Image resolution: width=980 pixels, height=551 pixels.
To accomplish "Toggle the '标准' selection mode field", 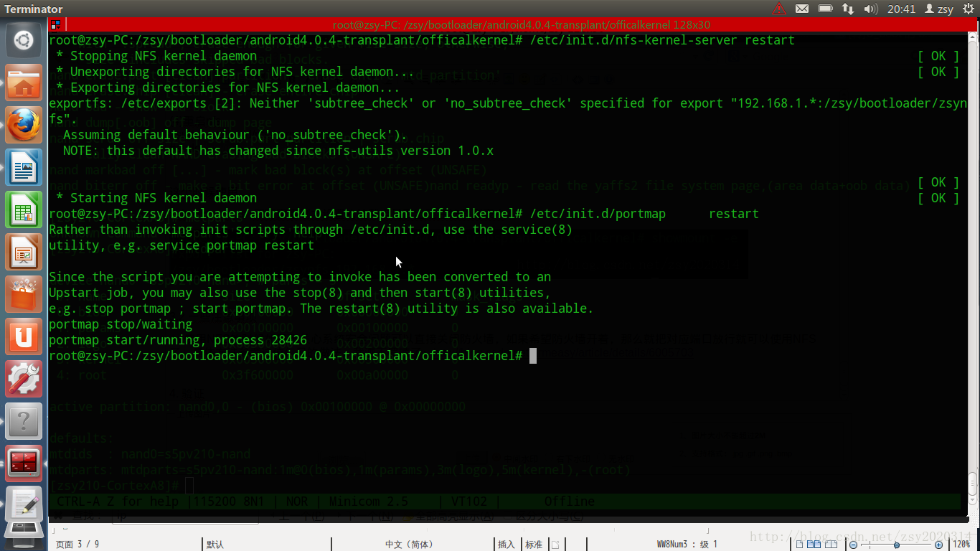I will point(534,545).
